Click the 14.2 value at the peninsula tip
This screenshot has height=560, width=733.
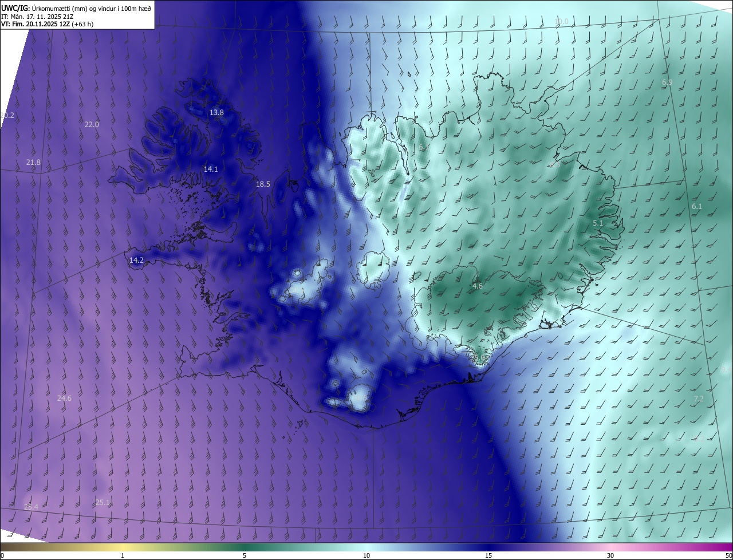click(136, 260)
